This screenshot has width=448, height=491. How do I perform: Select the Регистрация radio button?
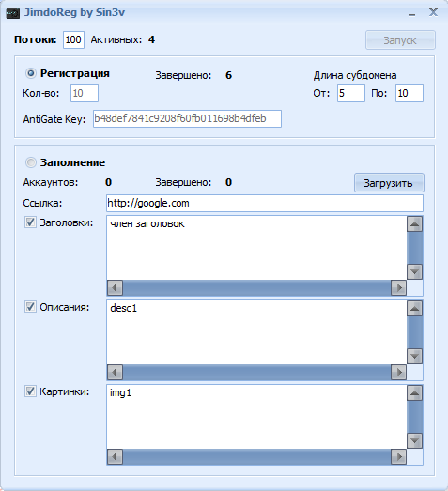[x=31, y=73]
